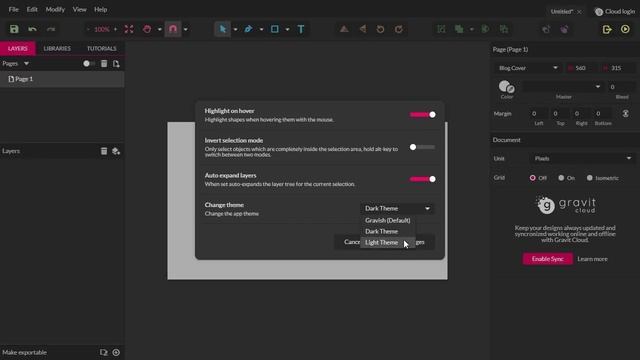Choose Dark Theme option in list
Viewport: 640px width, 360px height.
click(x=388, y=231)
